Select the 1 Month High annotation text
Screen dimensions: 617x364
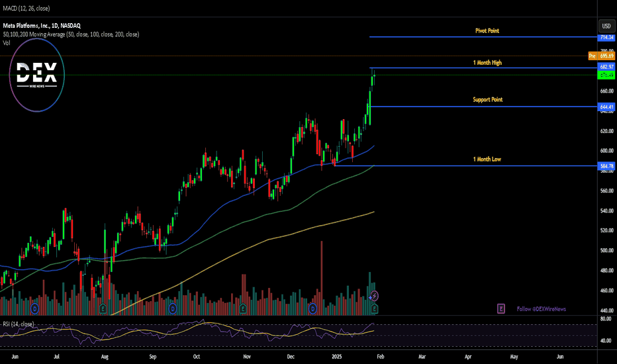487,63
